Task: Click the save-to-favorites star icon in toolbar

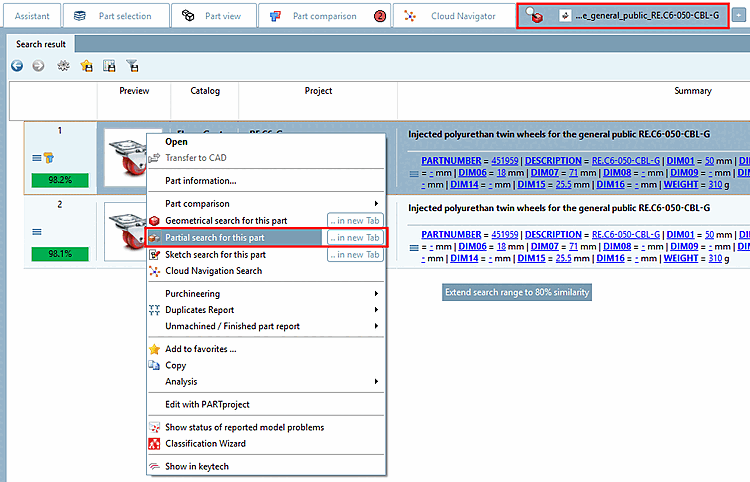Action: pyautogui.click(x=86, y=66)
